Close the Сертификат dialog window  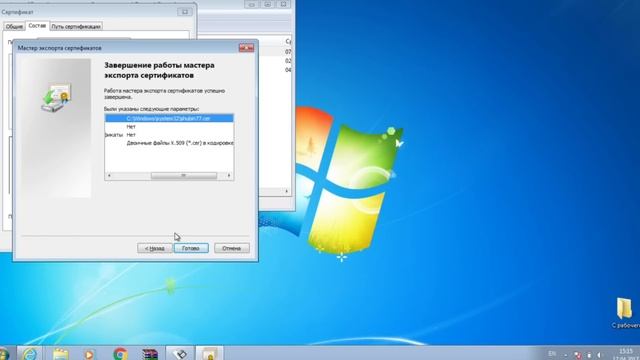click(x=185, y=12)
